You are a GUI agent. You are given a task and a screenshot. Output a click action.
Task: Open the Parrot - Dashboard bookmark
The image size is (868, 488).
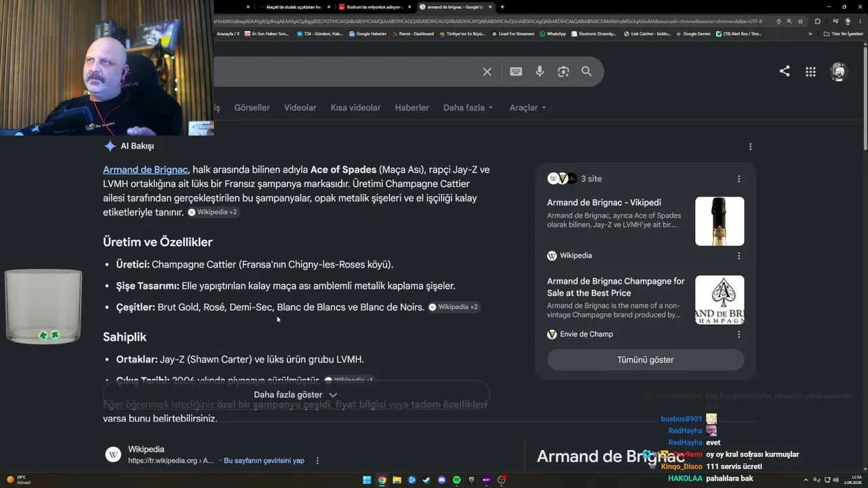412,34
